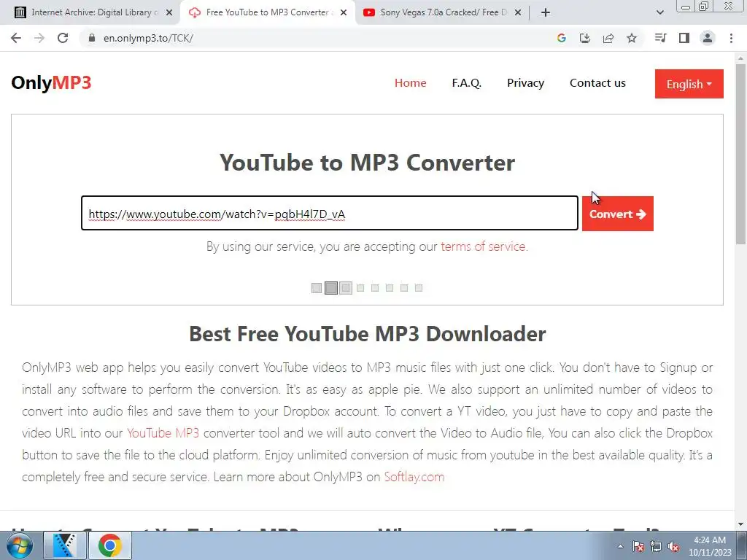Show hidden tray icons arrow

pyautogui.click(x=620, y=546)
